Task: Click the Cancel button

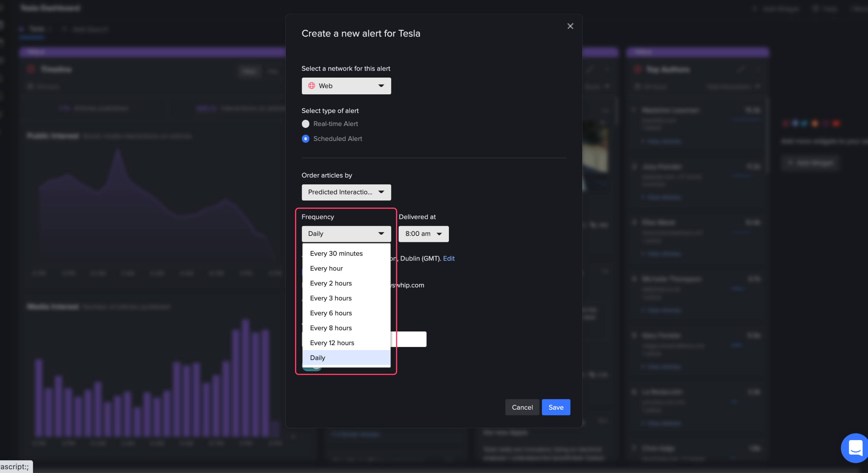Action: (522, 407)
